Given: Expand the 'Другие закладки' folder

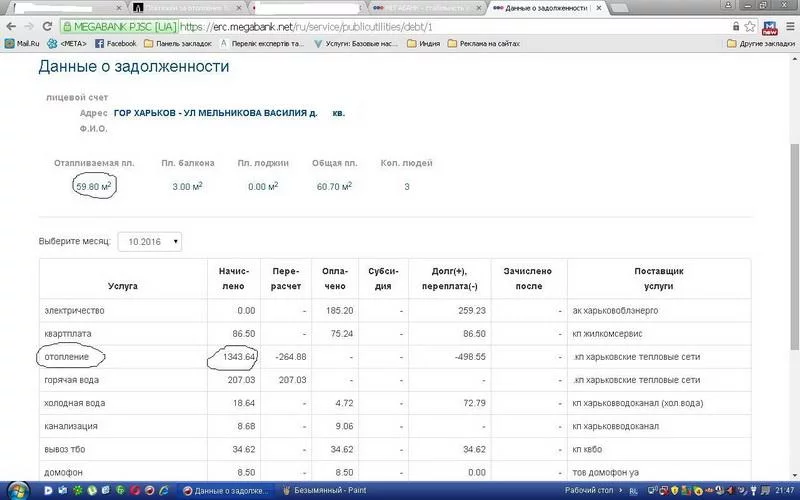Looking at the screenshot, I should tap(759, 44).
